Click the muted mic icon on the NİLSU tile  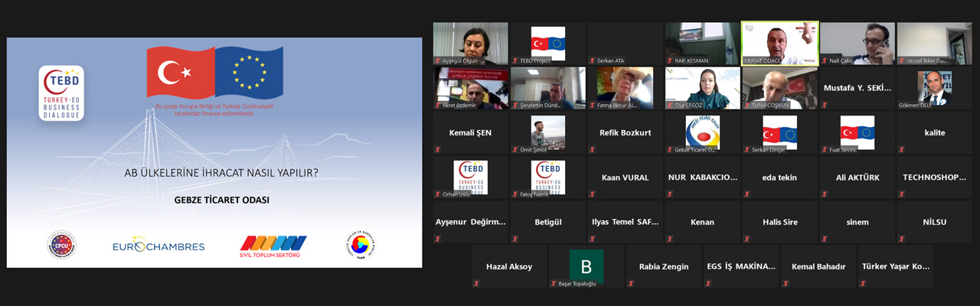[x=900, y=239]
